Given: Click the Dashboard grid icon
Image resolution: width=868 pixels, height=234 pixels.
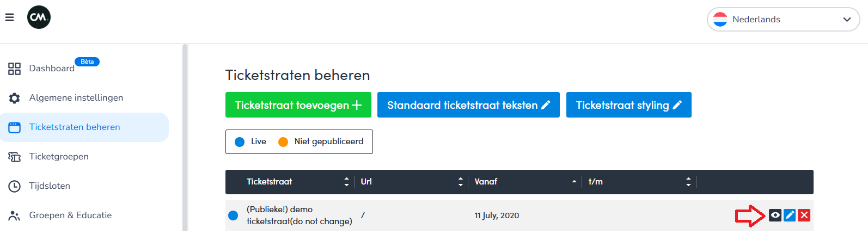Looking at the screenshot, I should (14, 69).
